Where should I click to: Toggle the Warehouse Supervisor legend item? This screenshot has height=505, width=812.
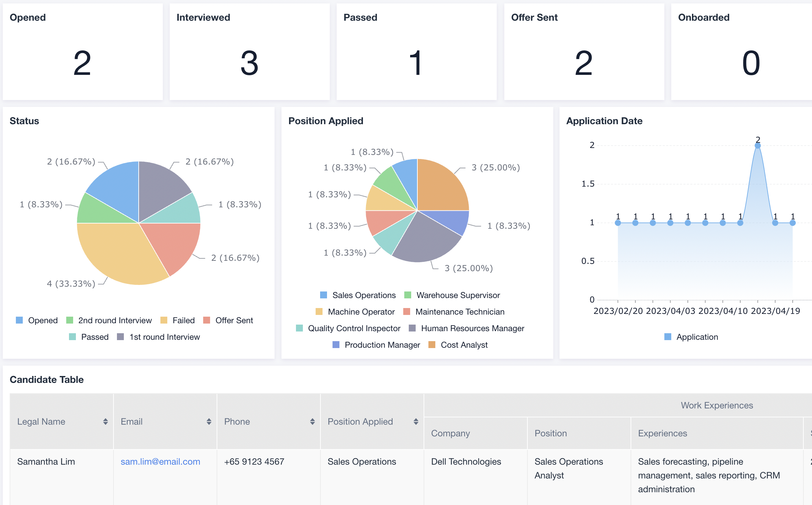[x=452, y=295]
